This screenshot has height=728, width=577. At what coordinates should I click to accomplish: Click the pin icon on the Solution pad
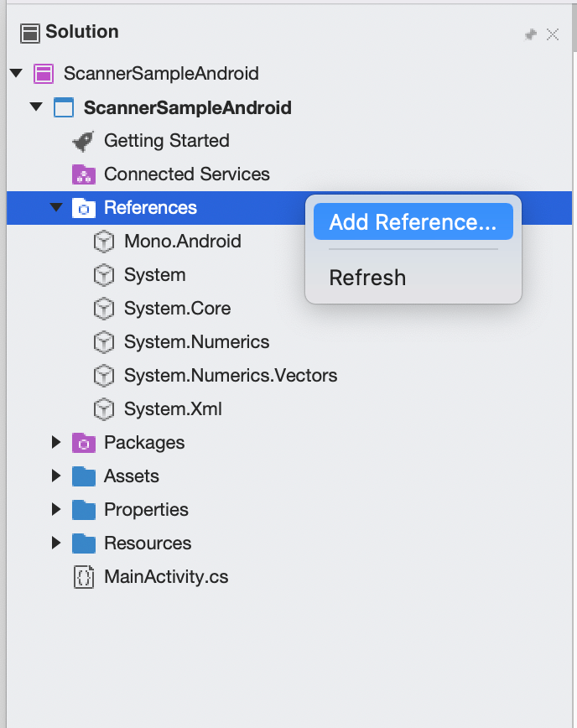[x=530, y=35]
